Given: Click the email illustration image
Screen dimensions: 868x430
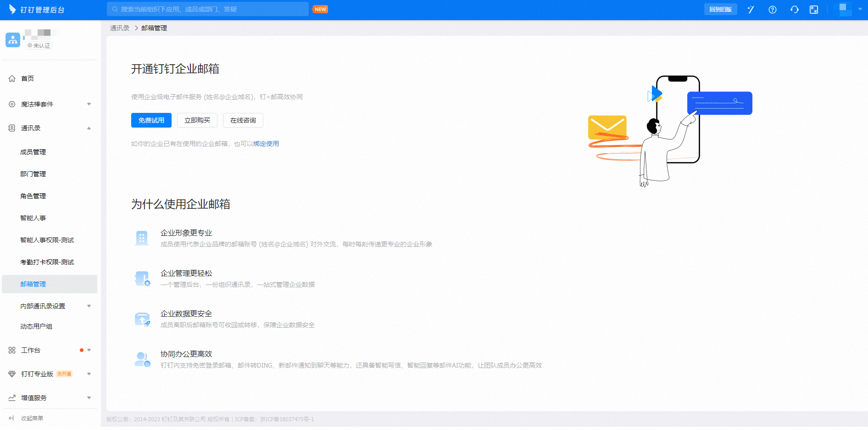Looking at the screenshot, I should (x=670, y=131).
